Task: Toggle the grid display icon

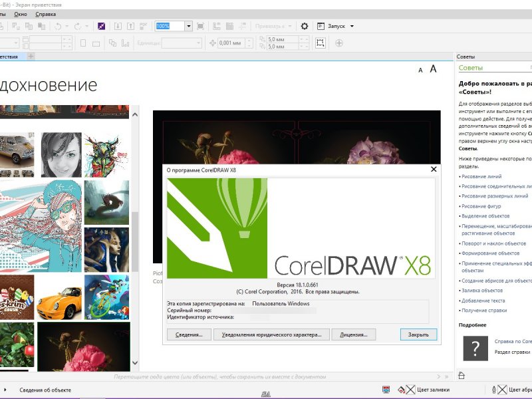Action: (x=229, y=26)
